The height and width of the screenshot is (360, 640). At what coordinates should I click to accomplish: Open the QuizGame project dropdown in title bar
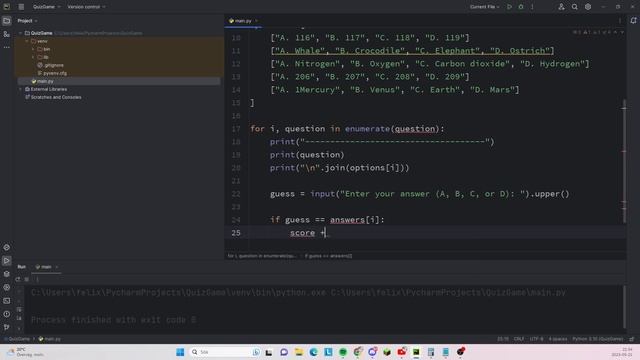(x=46, y=7)
